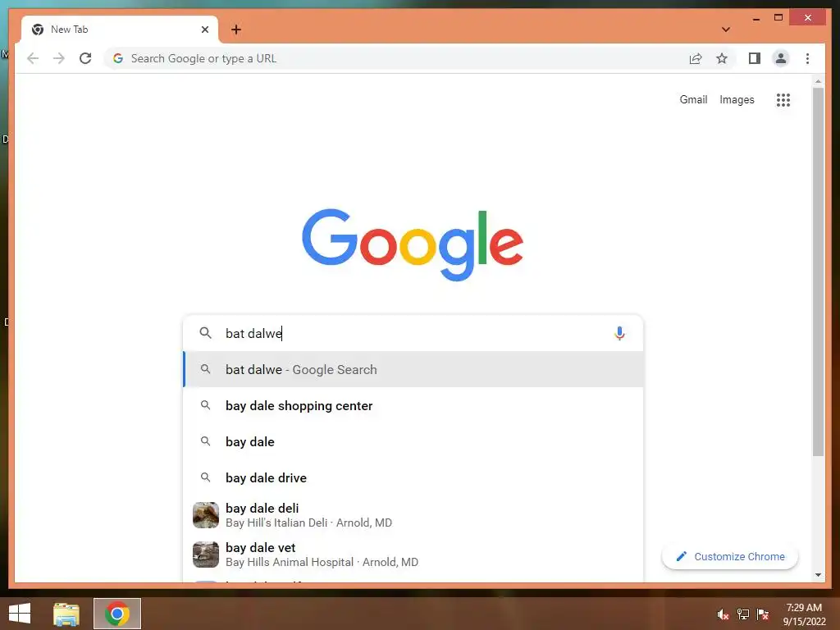
Task: Click the scrollbar up arrow
Action: click(x=818, y=81)
